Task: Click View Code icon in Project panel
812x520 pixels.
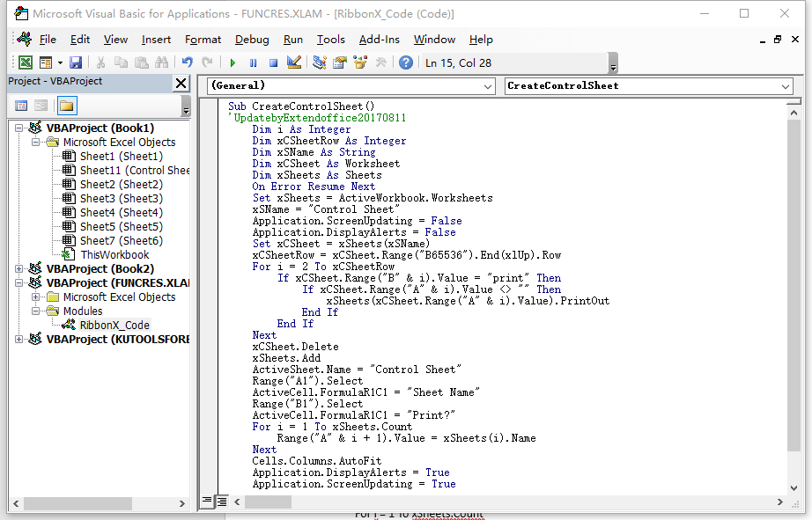Action: point(22,106)
